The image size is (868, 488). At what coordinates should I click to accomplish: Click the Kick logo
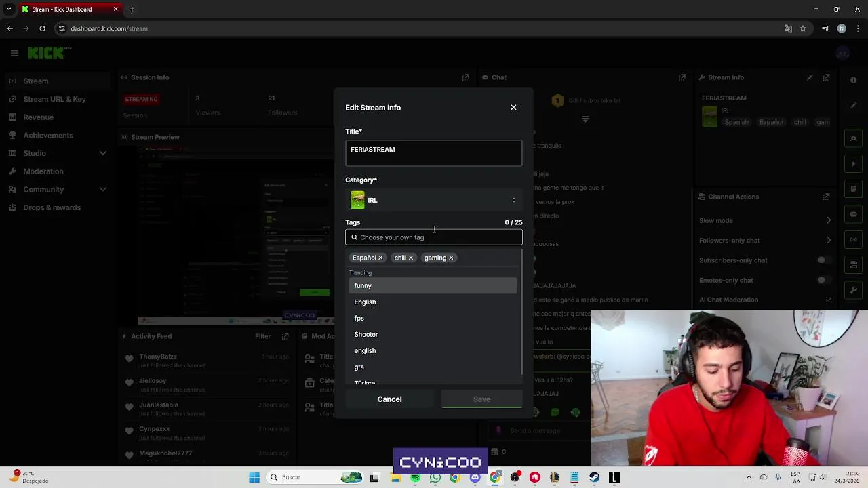click(49, 52)
